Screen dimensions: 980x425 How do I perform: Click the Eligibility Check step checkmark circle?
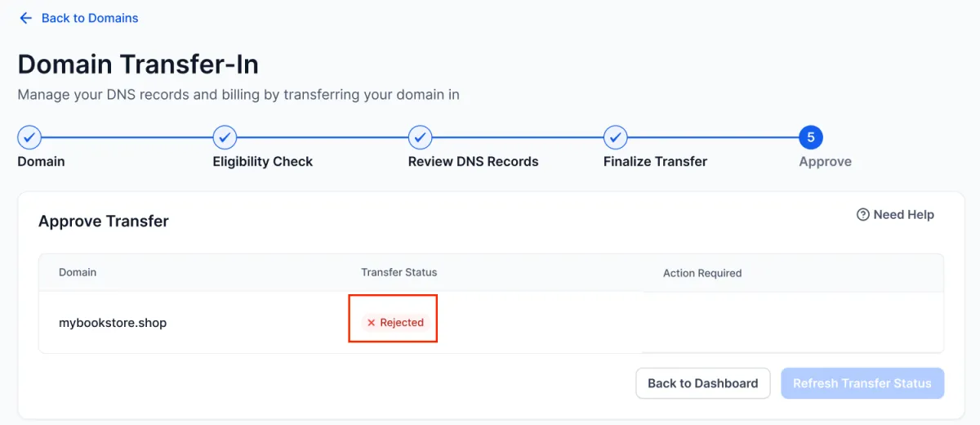coord(225,137)
